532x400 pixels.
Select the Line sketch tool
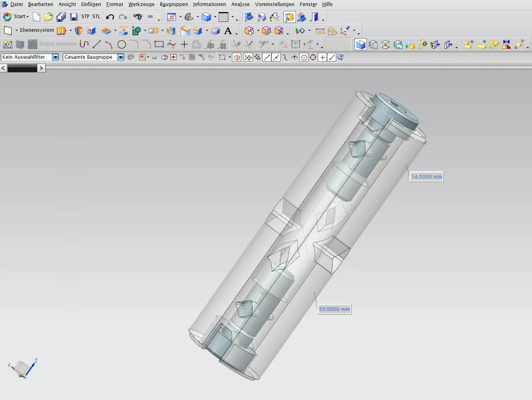click(97, 44)
